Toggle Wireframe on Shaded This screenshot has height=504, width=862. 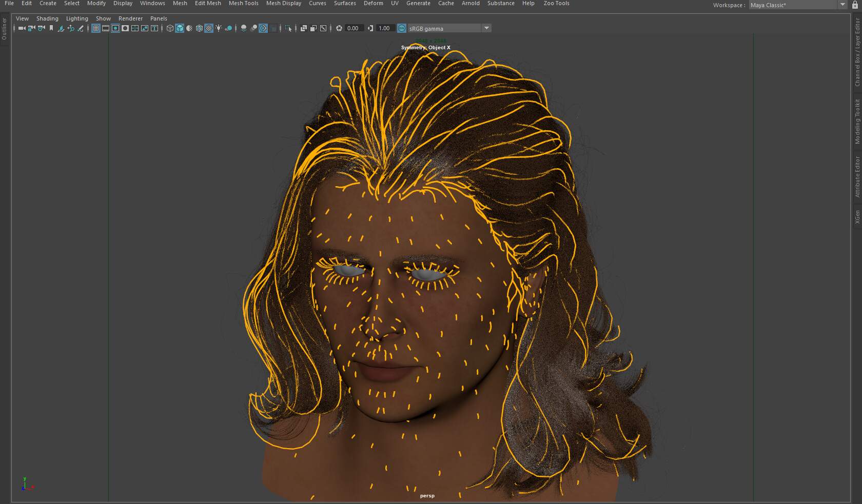[x=199, y=28]
